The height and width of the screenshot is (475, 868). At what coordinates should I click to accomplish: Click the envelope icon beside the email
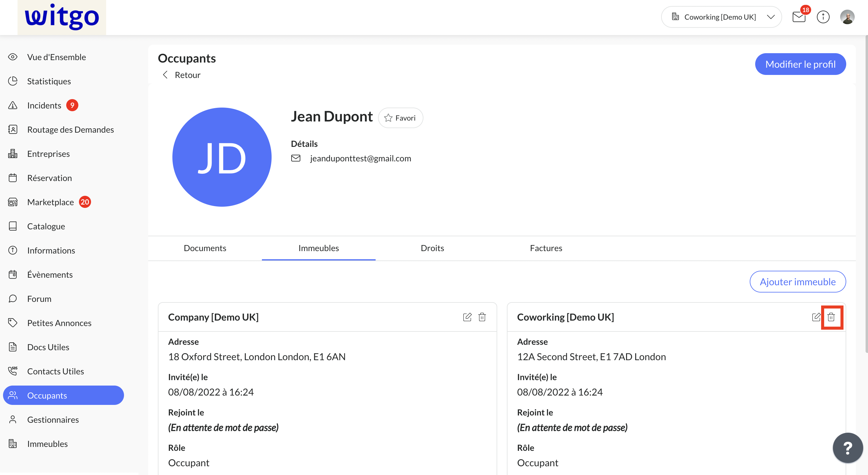click(x=296, y=158)
